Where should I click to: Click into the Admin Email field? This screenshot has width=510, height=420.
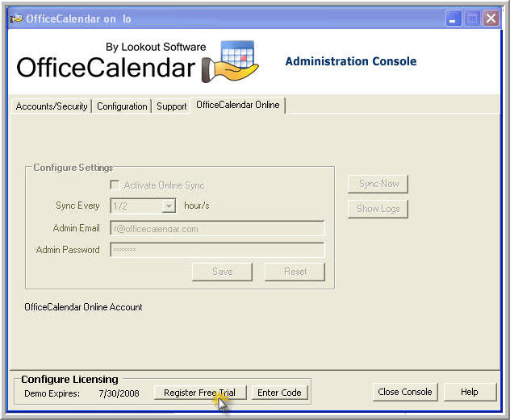coord(217,229)
